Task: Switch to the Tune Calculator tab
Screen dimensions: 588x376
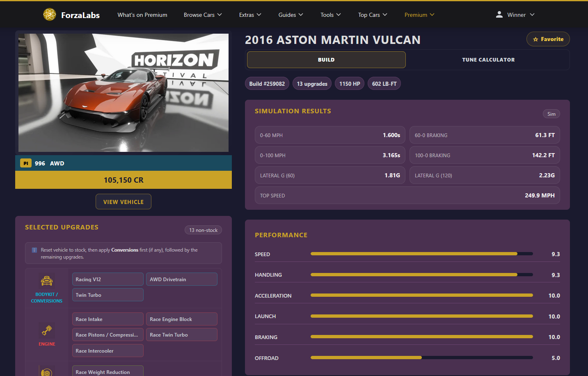Action: click(x=488, y=60)
